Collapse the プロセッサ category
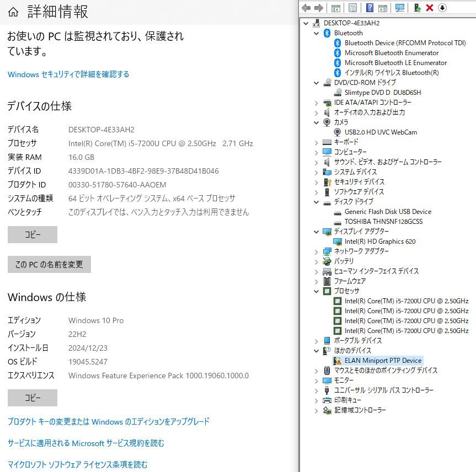The width and height of the screenshot is (476, 472). tap(316, 292)
